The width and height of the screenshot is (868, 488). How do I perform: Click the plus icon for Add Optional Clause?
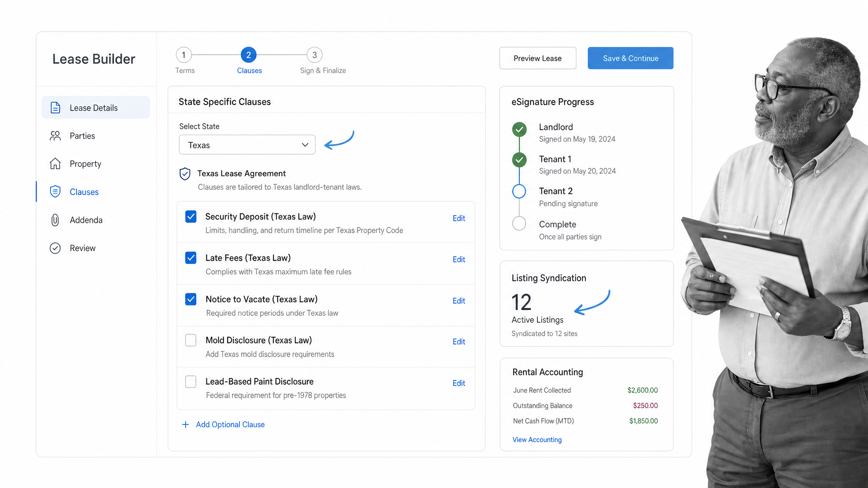tap(186, 424)
